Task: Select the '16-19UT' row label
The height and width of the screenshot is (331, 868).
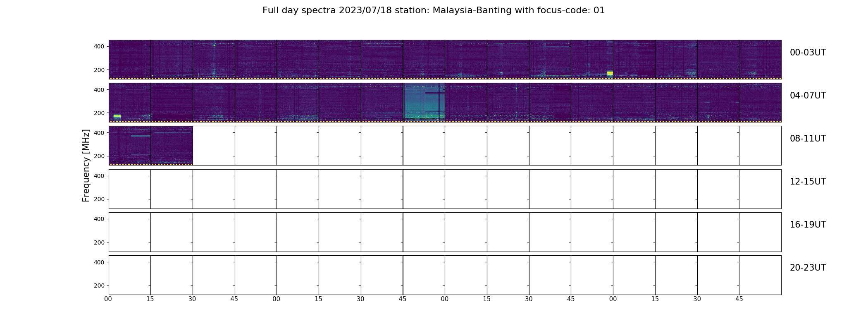Action: [x=808, y=225]
